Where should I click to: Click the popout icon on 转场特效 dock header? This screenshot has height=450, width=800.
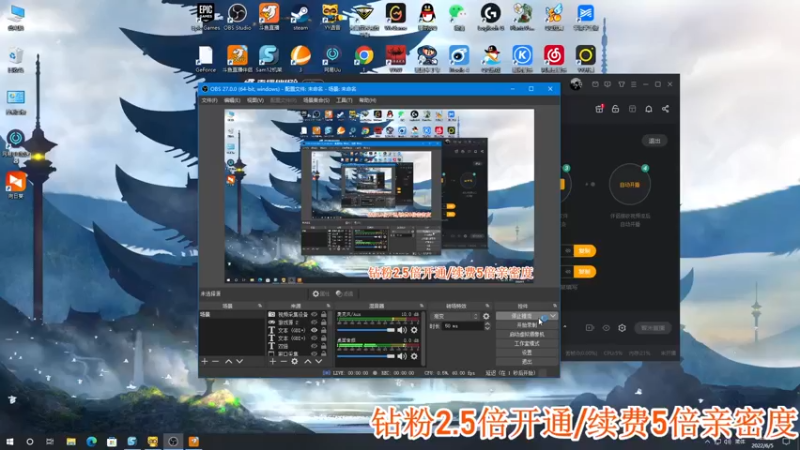[x=487, y=306]
